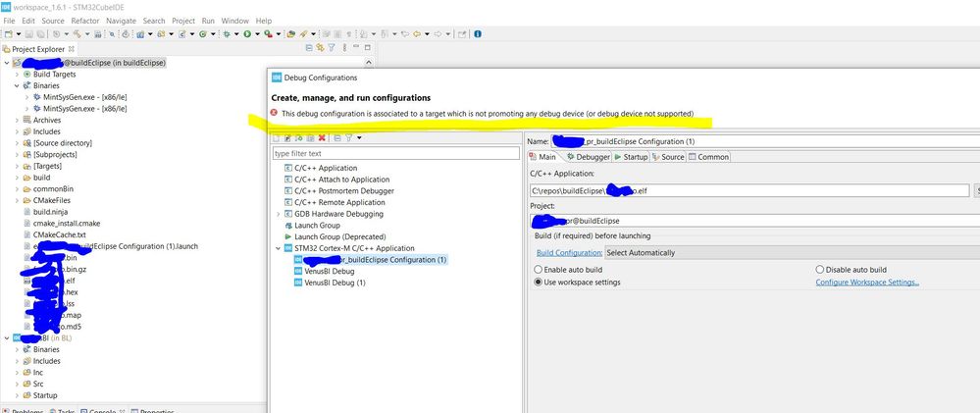Select VenusBI Debug configuration

click(329, 271)
